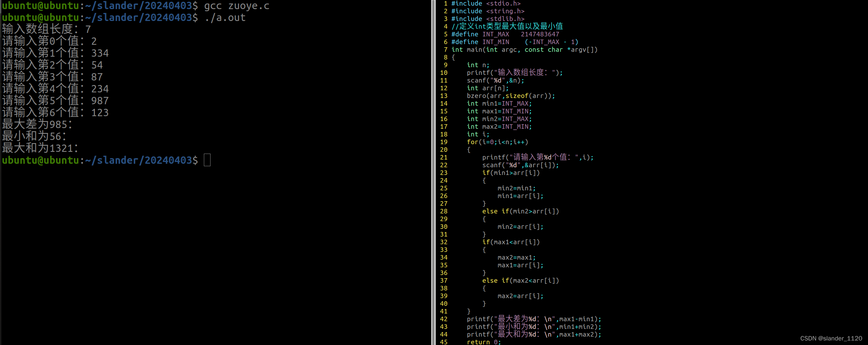Click the '最小和为56' result line

[x=34, y=136]
